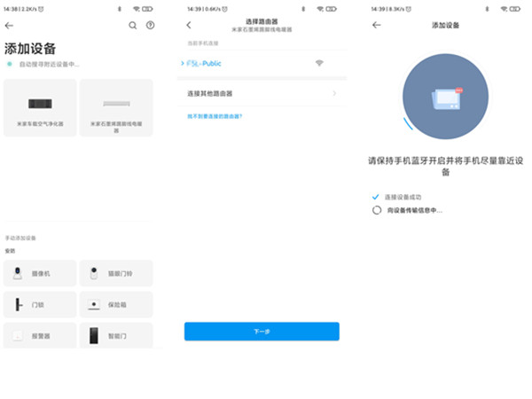Open the help question-mark icon
The height and width of the screenshot is (399, 532).
[x=151, y=26]
